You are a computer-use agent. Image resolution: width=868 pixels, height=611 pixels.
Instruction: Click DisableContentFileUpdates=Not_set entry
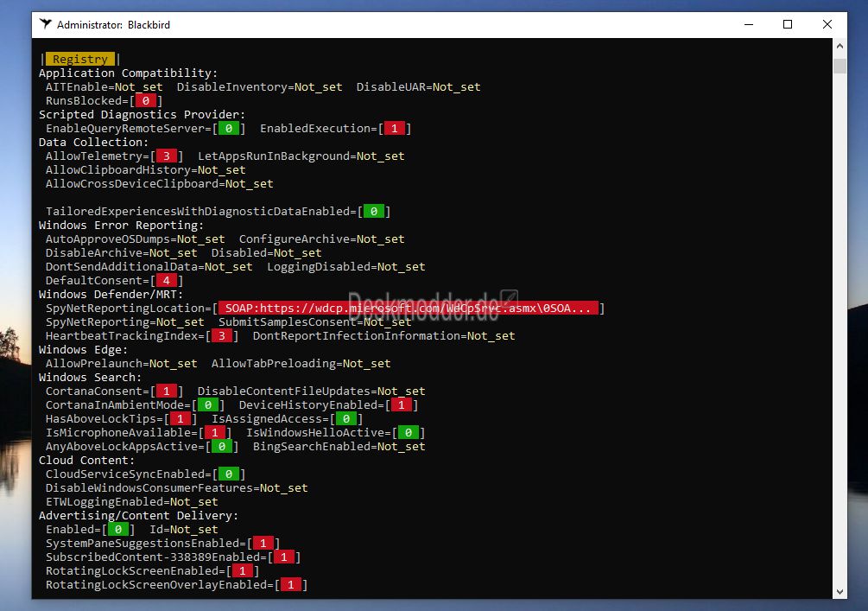coord(312,391)
